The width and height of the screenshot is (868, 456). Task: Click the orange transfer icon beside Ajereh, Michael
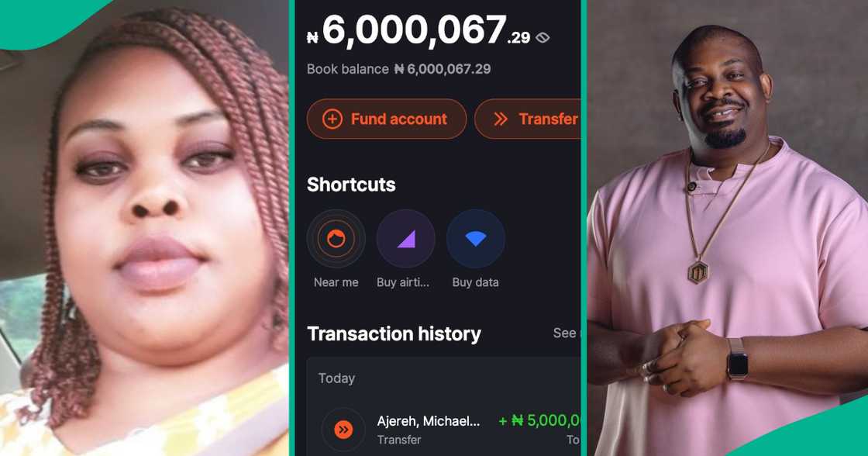click(343, 430)
